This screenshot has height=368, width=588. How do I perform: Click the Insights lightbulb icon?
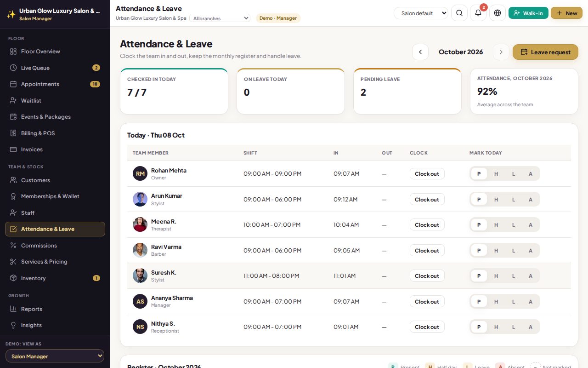coord(13,325)
